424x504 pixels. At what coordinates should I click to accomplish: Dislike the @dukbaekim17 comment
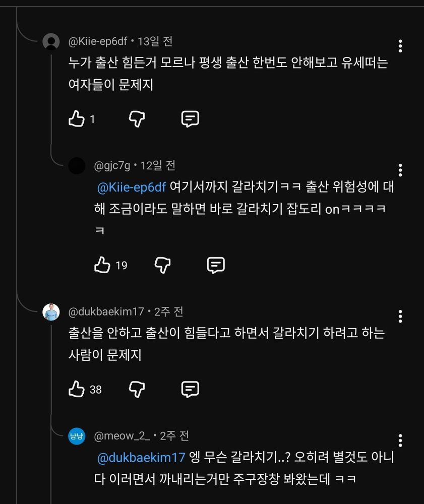click(137, 389)
